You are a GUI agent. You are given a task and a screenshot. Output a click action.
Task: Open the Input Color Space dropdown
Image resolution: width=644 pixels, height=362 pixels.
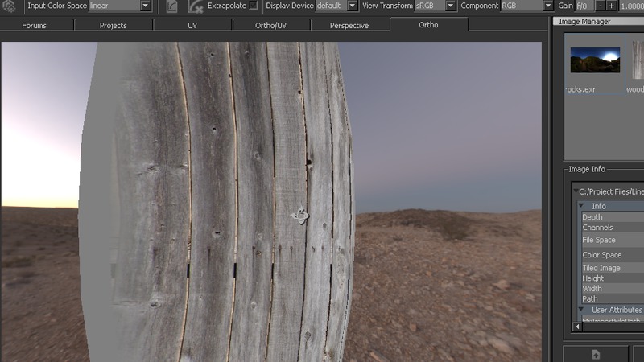(145, 6)
